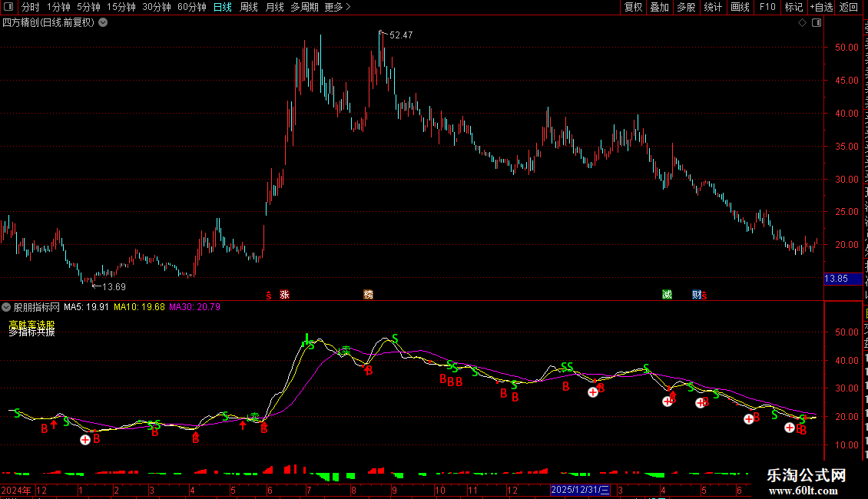Viewport: 868px width, 499px height.
Task: Click the highlighted 13.85 price tag
Action: [x=843, y=279]
